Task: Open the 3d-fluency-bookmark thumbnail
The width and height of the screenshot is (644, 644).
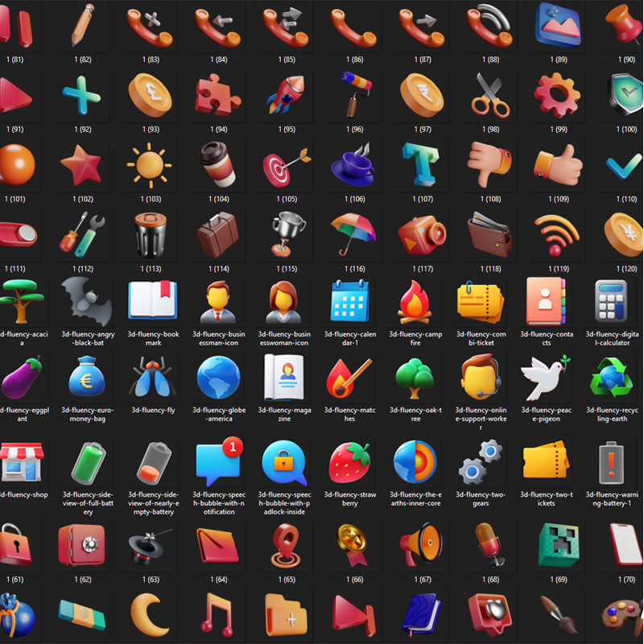Action: [x=153, y=299]
